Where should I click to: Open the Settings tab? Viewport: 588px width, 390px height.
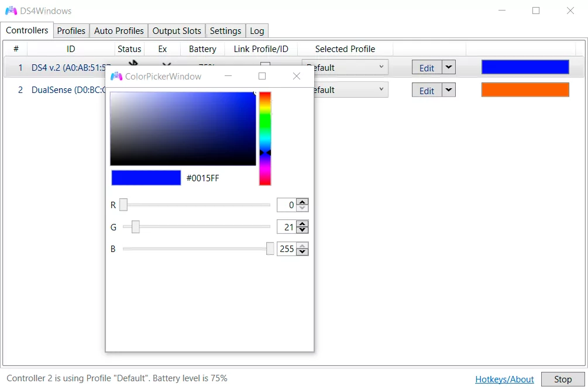pos(225,31)
